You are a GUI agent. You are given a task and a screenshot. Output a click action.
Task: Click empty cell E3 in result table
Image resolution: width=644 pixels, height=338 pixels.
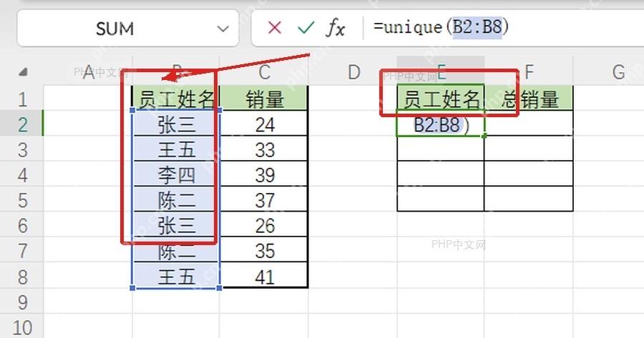tap(441, 150)
